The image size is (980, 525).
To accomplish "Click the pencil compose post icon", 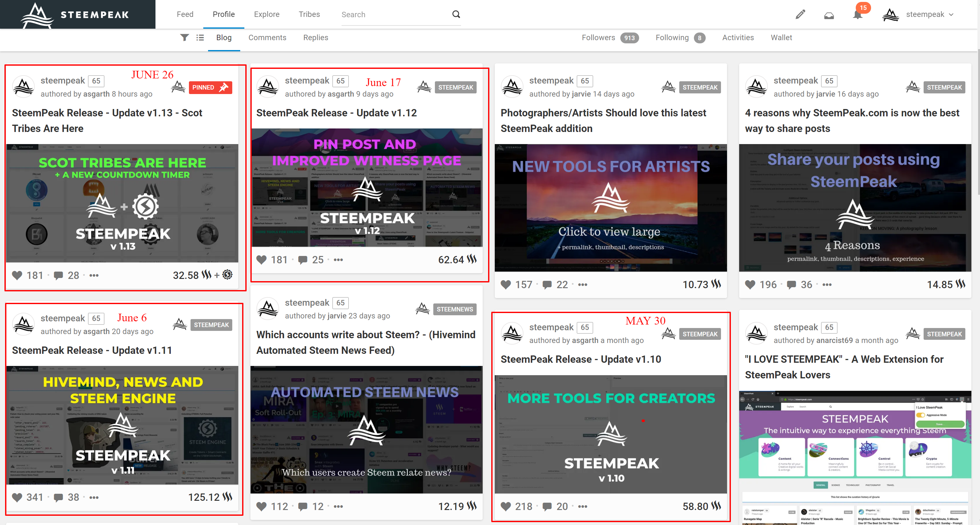I will coord(800,14).
